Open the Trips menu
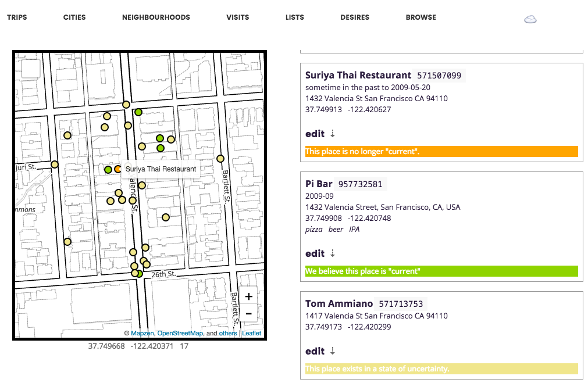The width and height of the screenshot is (588, 390). point(17,17)
